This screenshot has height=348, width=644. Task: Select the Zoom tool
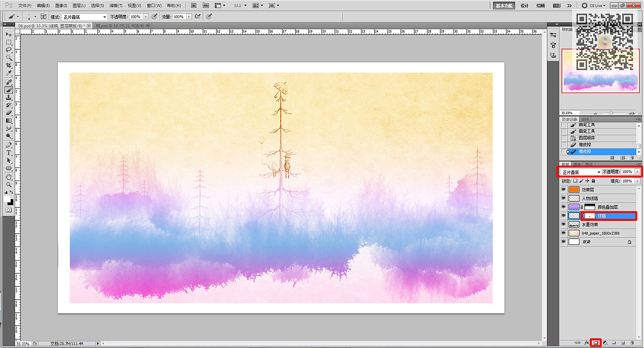pyautogui.click(x=9, y=185)
